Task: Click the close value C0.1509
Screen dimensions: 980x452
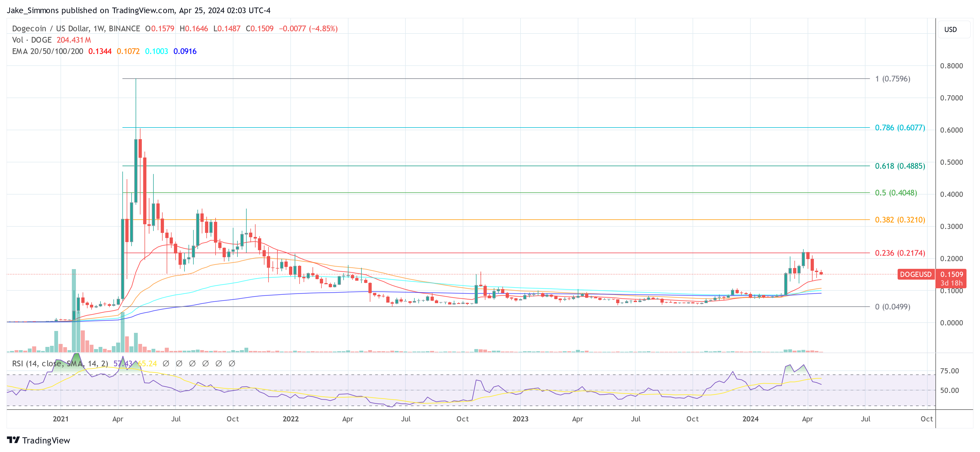Action: coord(260,29)
